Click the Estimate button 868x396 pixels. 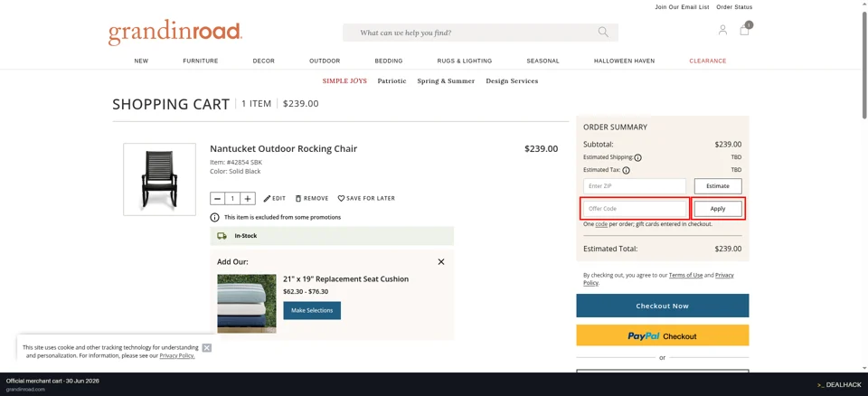[x=718, y=186]
